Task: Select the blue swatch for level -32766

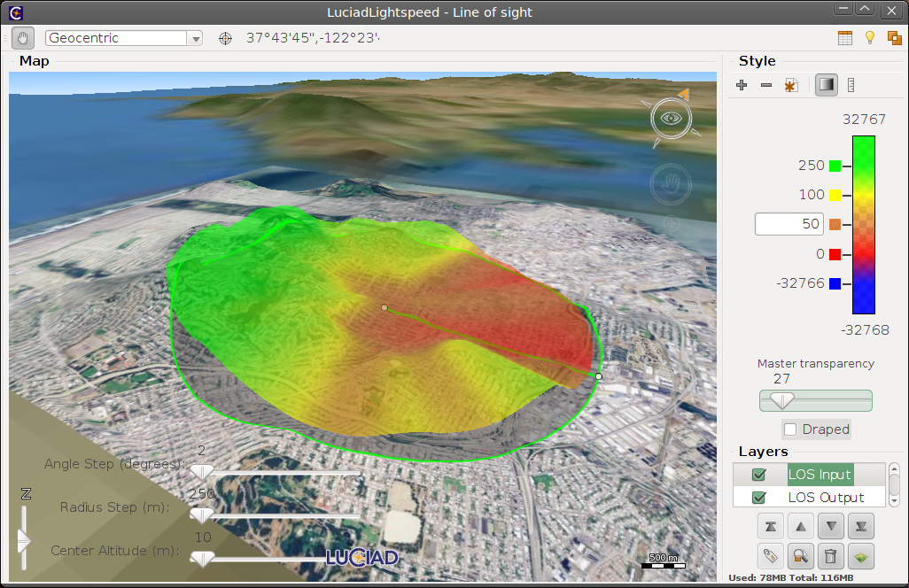Action: [x=835, y=284]
